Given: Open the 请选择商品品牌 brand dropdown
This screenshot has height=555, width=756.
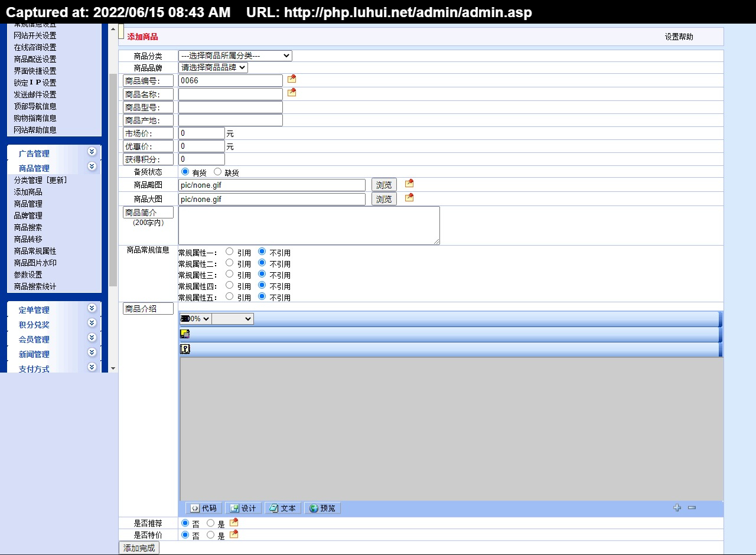Looking at the screenshot, I should [x=213, y=67].
